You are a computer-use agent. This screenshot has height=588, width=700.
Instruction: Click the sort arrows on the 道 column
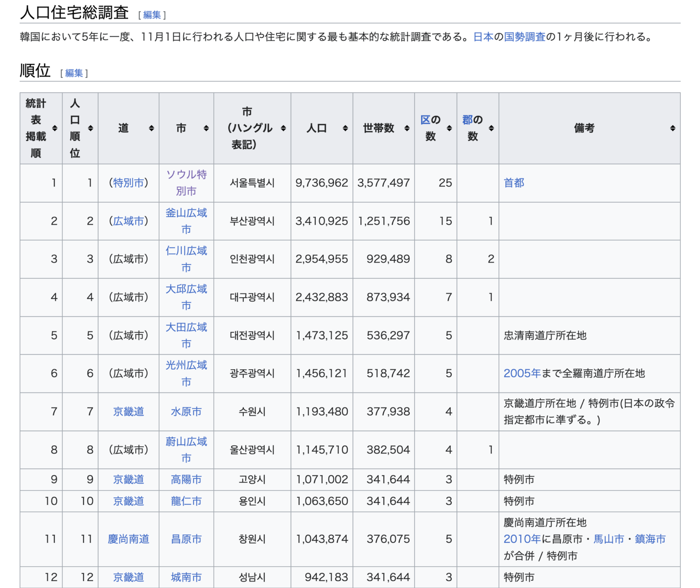click(x=151, y=128)
